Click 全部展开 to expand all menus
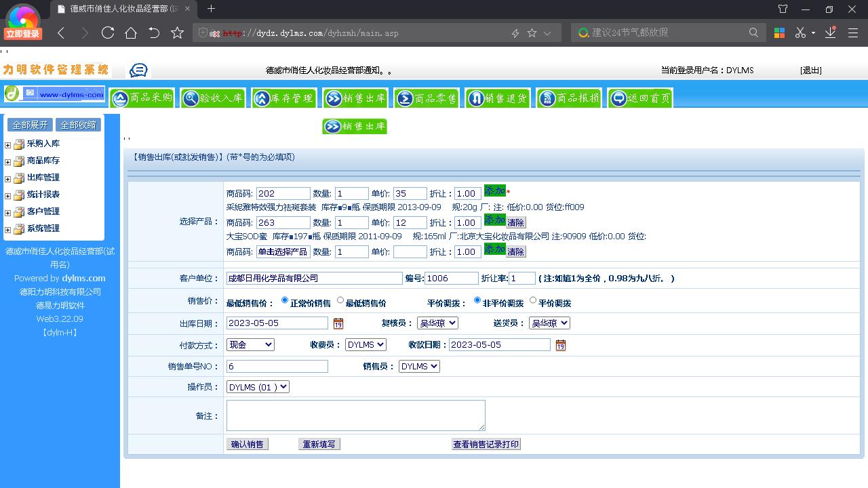This screenshot has height=488, width=868. point(29,124)
